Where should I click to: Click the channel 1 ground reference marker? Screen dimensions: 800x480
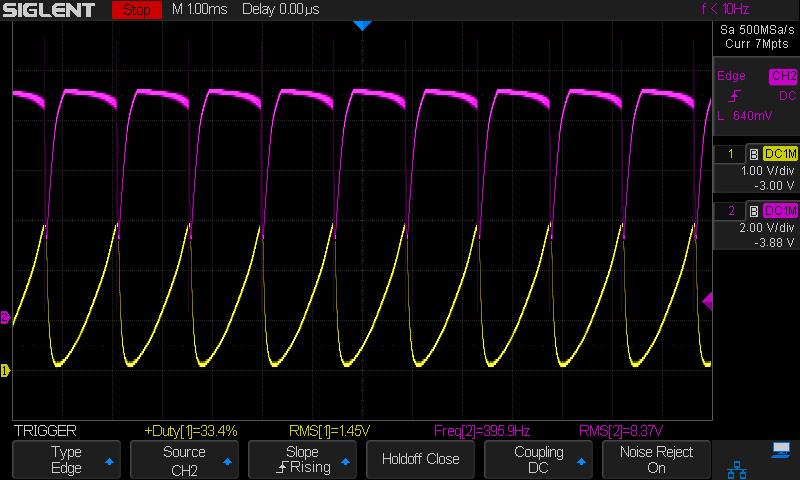click(5, 370)
